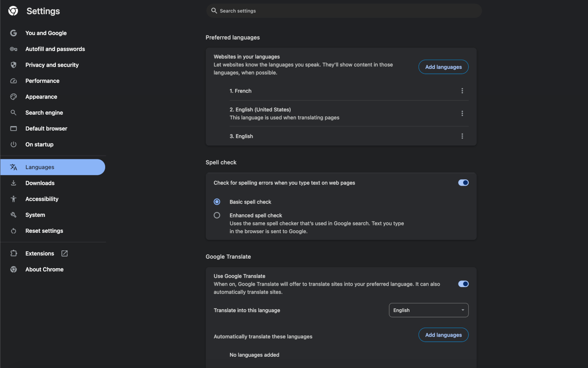Click the 'Spell check' heading
Viewport: 588px width, 368px height.
[221, 162]
